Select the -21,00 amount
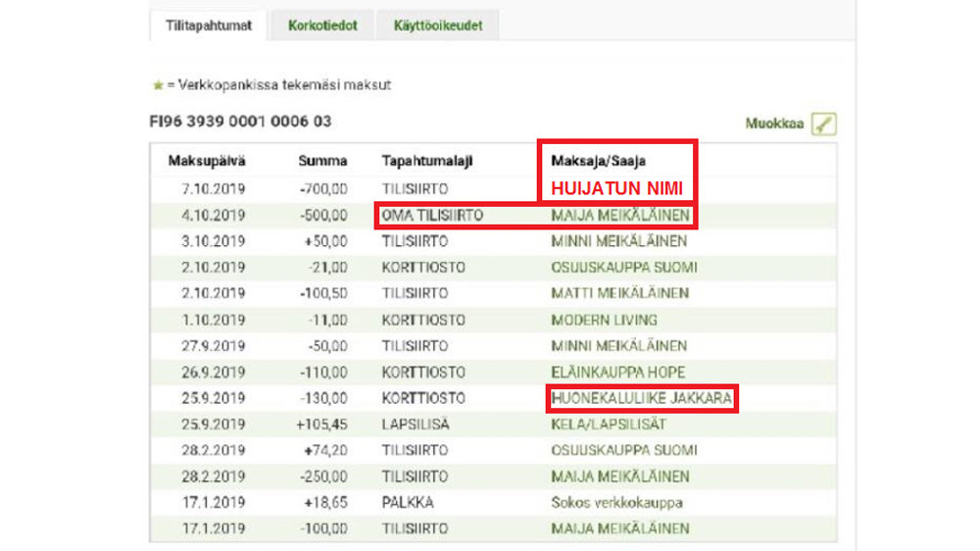 point(327,268)
